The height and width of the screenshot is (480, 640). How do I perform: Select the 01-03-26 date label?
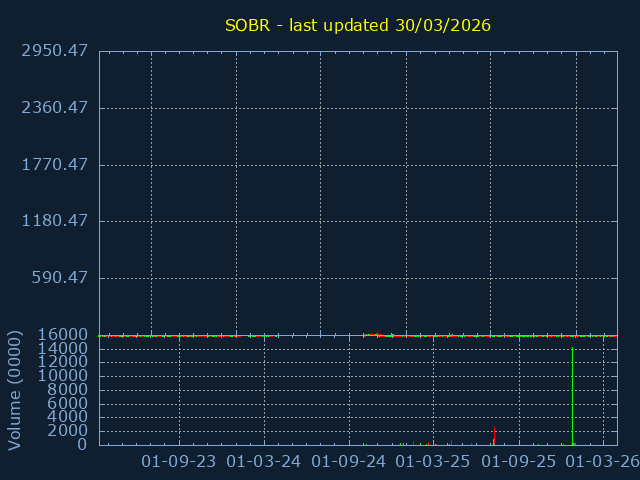(602, 462)
